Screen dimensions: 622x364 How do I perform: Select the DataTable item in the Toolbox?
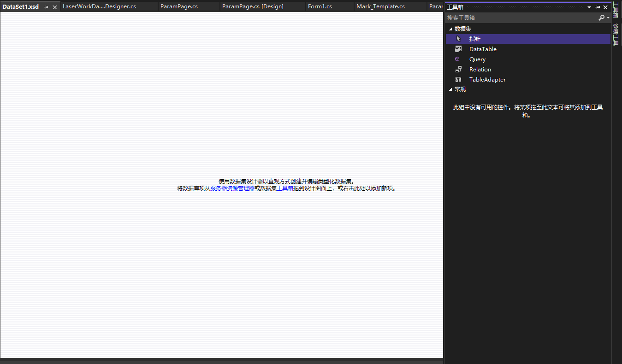coord(483,49)
